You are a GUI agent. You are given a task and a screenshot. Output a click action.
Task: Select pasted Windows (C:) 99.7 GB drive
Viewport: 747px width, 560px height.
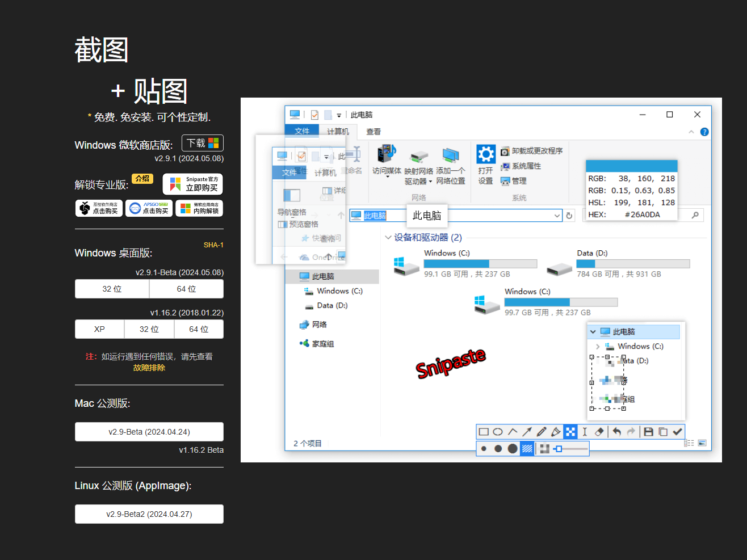click(546, 302)
